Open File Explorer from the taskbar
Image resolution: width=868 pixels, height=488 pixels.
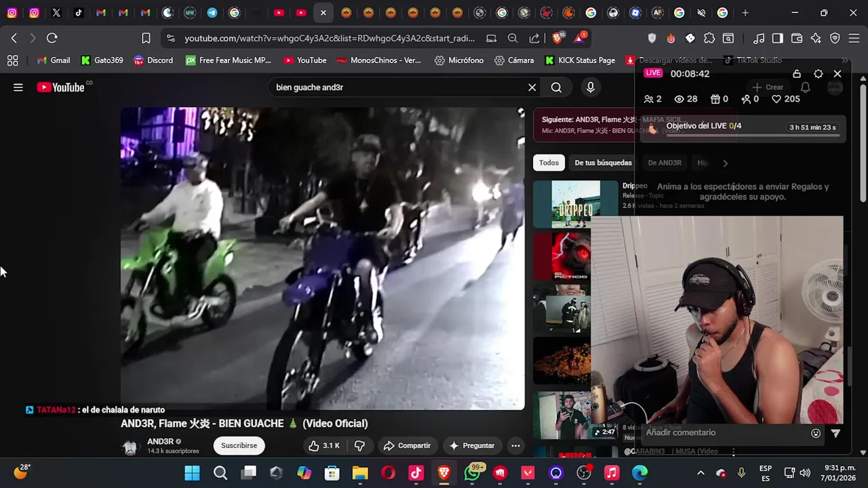[359, 473]
